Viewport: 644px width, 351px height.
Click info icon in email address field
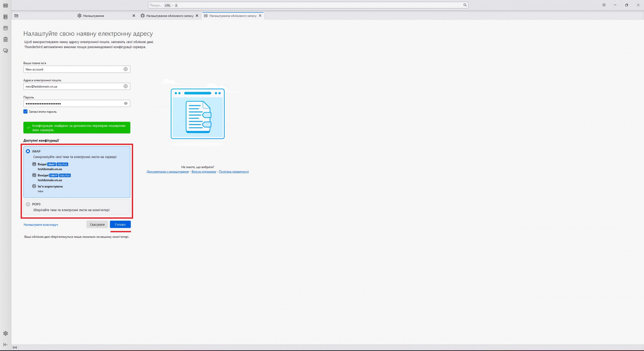click(x=125, y=86)
